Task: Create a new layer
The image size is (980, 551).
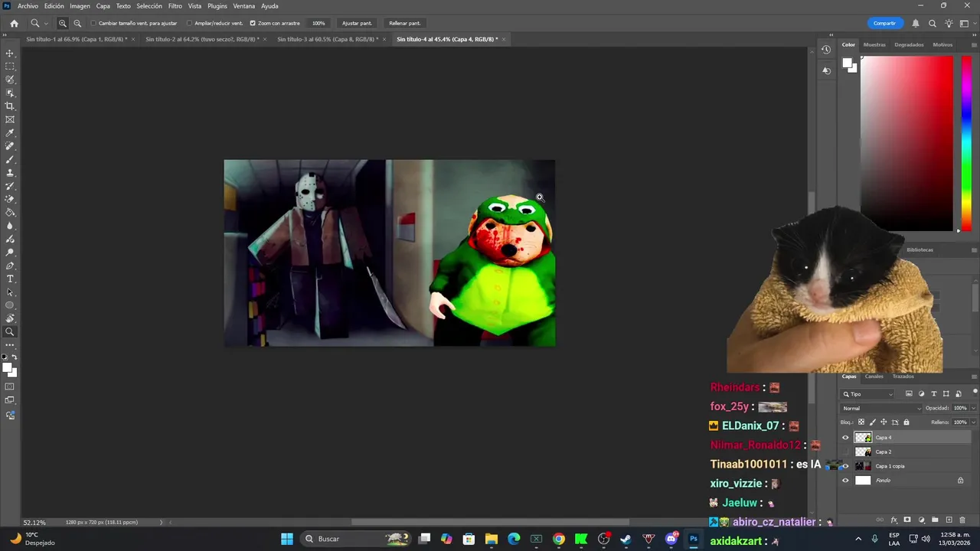Action: [949, 520]
